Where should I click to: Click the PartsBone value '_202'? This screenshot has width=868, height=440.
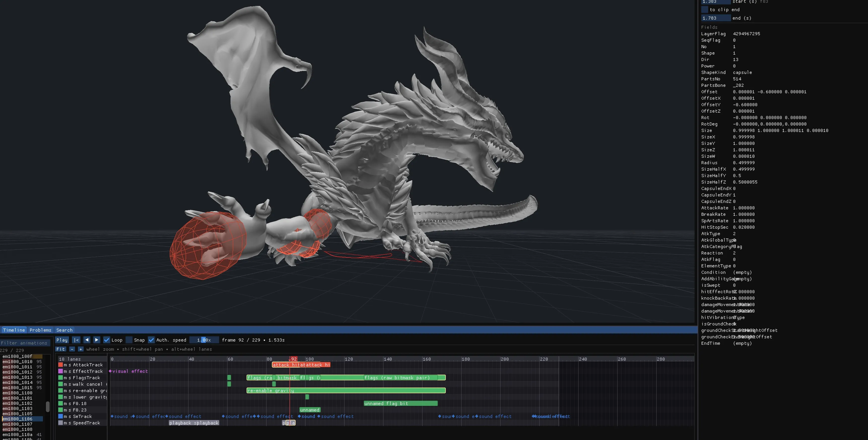(x=738, y=85)
